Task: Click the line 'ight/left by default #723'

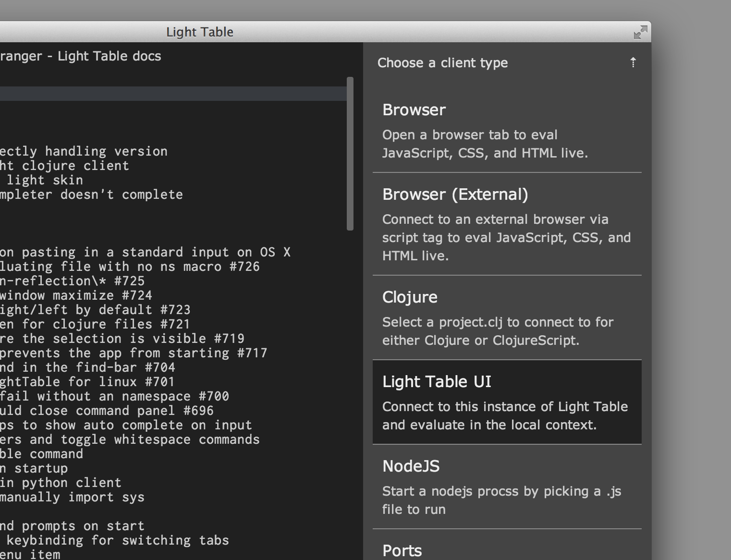Action: (95, 310)
